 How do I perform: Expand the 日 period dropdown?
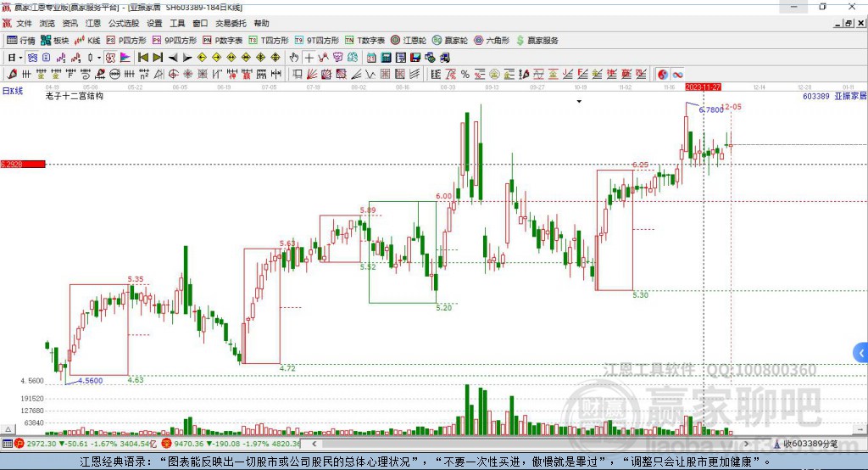20,58
